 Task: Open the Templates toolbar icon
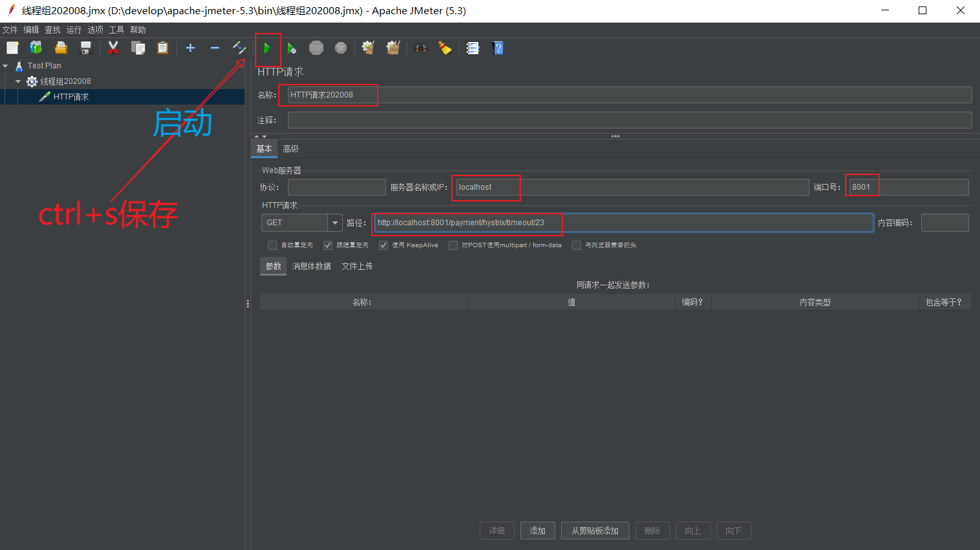click(x=36, y=48)
